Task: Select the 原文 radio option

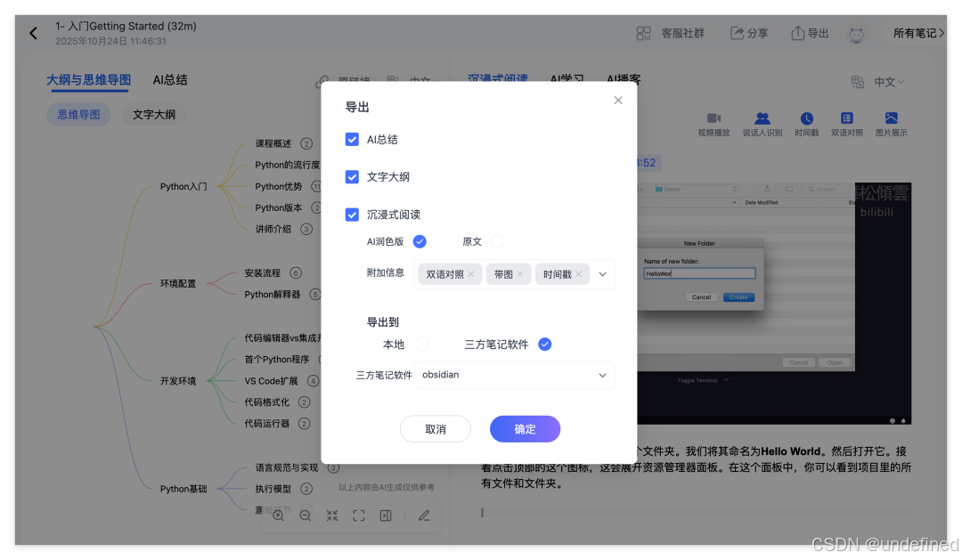Action: click(x=498, y=241)
